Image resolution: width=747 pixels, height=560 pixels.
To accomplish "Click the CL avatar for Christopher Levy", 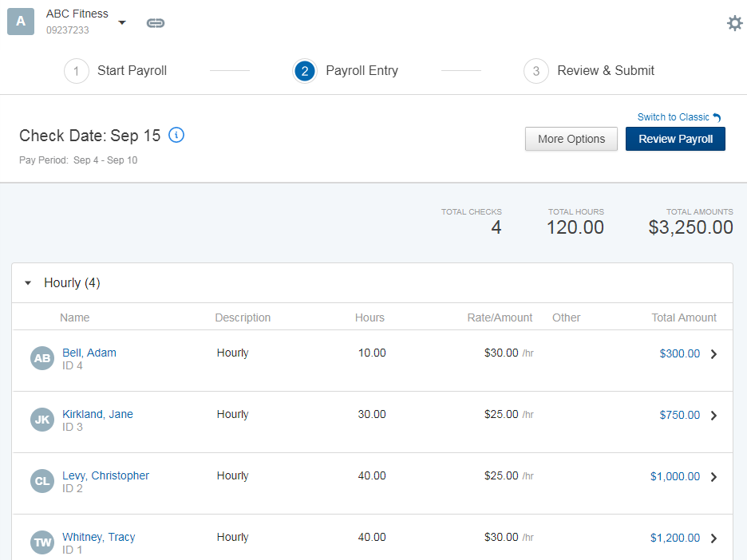I will tap(42, 481).
